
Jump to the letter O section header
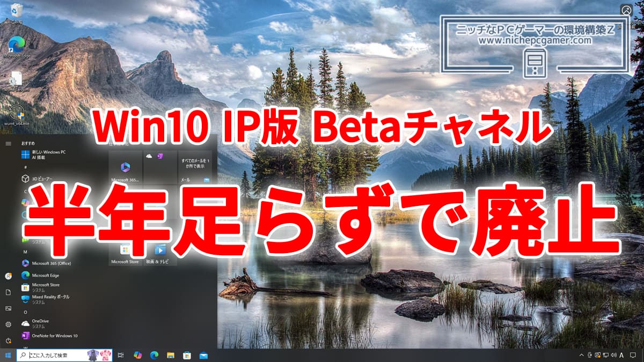[25, 312]
